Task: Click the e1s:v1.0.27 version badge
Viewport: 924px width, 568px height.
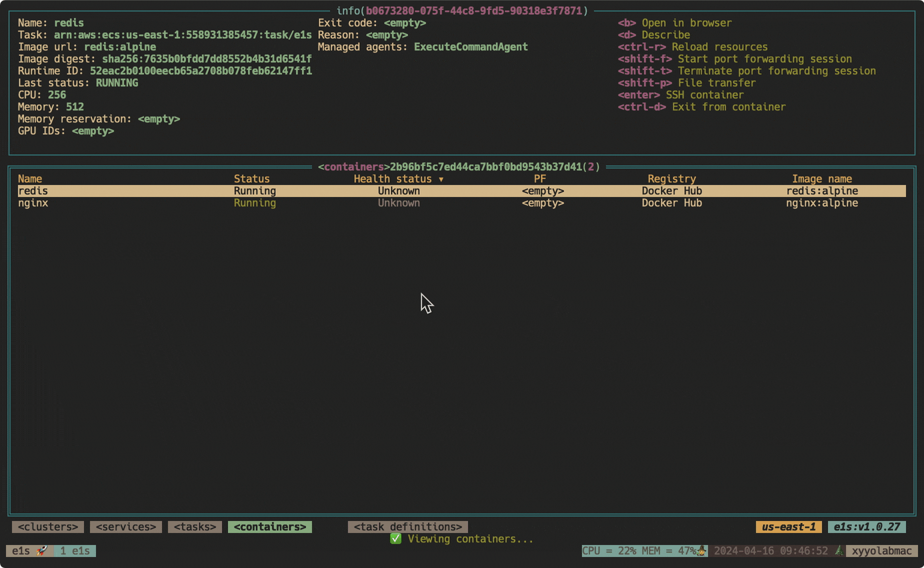Action: click(x=867, y=526)
